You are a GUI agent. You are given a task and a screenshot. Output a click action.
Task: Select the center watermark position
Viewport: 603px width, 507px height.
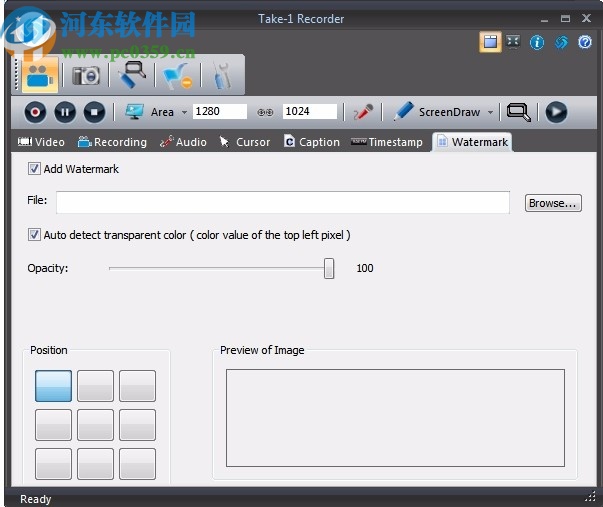[95, 425]
